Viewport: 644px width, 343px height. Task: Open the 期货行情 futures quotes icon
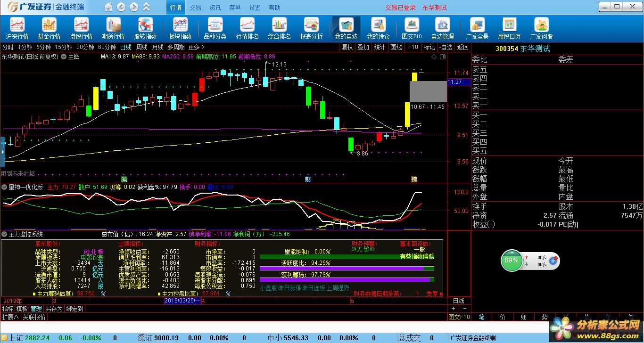pyautogui.click(x=113, y=28)
